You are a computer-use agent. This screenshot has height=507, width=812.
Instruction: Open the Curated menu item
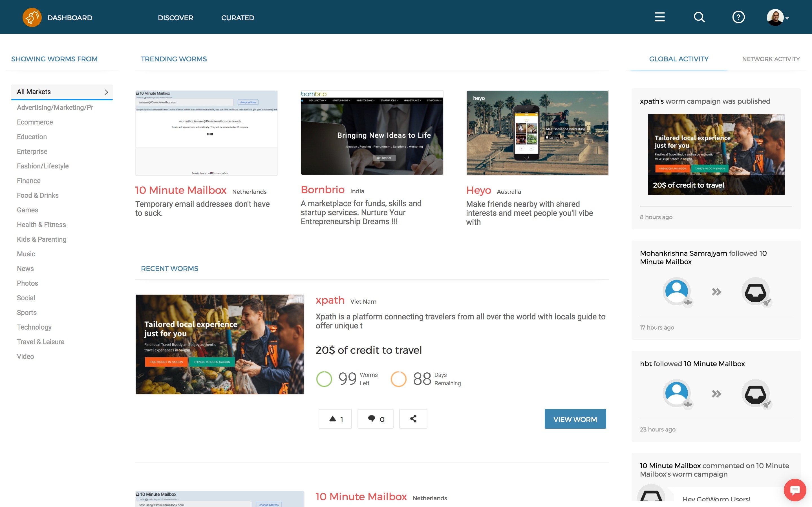(x=238, y=18)
